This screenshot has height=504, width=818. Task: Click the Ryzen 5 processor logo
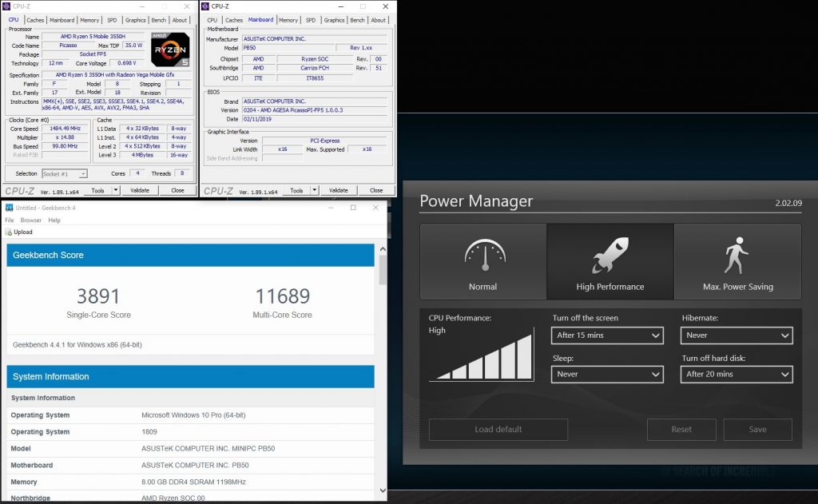click(x=169, y=50)
